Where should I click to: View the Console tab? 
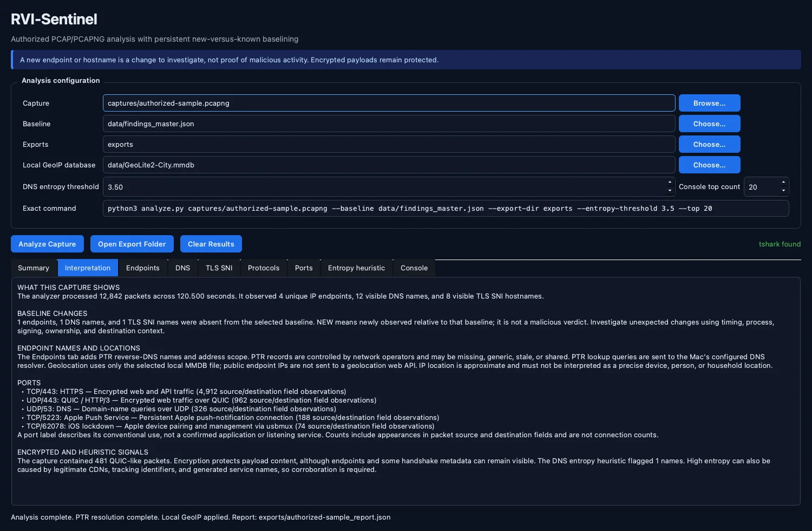coord(414,268)
